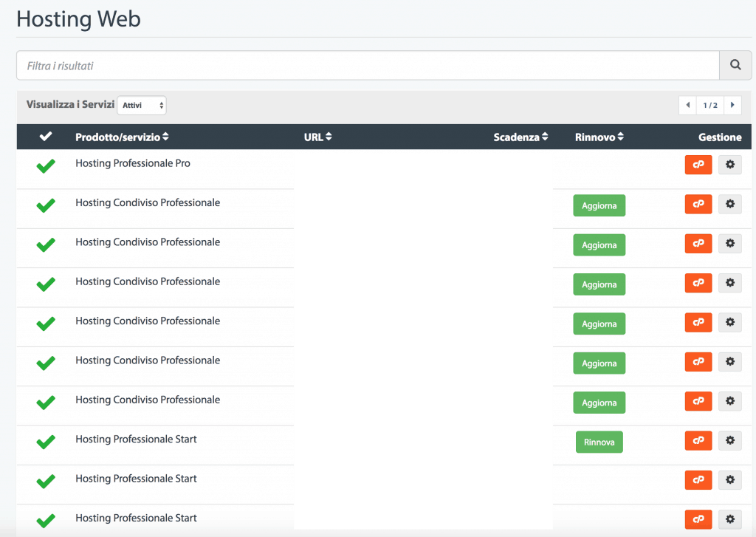Image resolution: width=756 pixels, height=537 pixels.
Task: Click the next page arrow
Action: [x=732, y=105]
